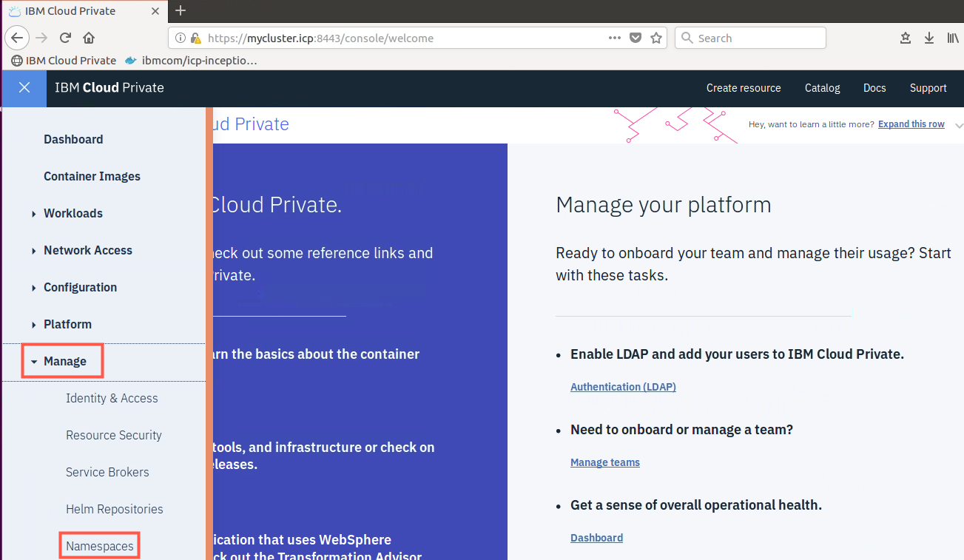964x560 pixels.
Task: Open the Catalog from the header
Action: click(823, 88)
